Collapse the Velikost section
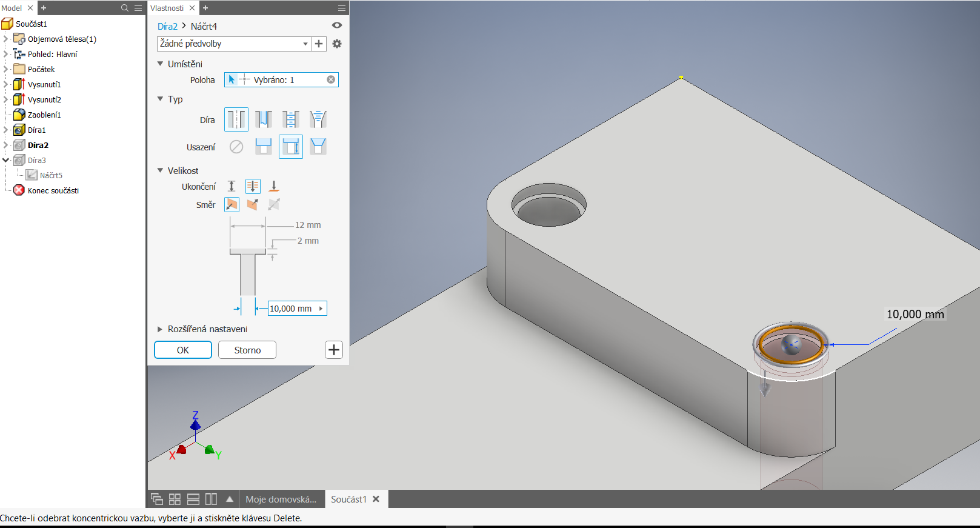This screenshot has width=980, height=528. pos(160,170)
